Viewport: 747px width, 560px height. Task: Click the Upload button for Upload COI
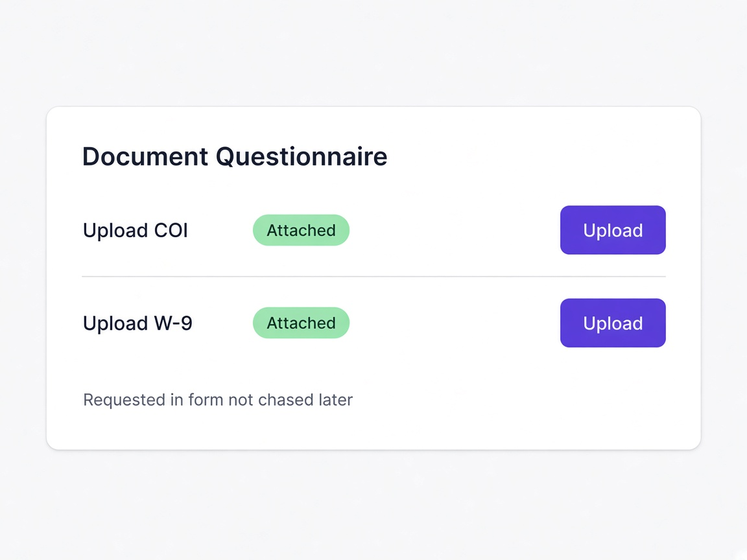[613, 230]
